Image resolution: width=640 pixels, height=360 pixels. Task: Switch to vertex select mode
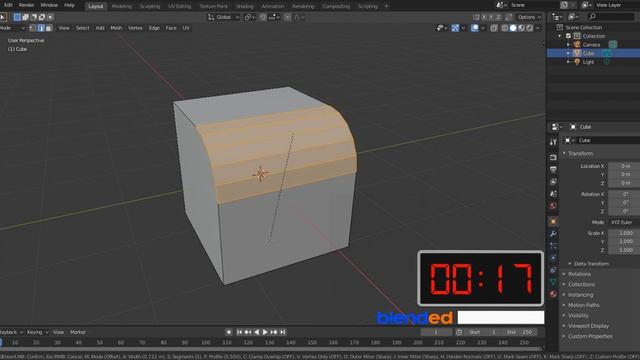click(x=33, y=28)
